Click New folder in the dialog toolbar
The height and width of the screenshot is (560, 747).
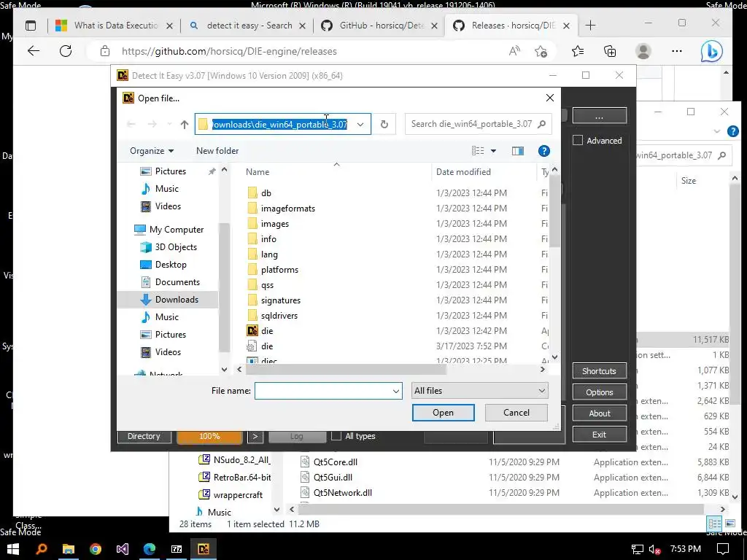[217, 151]
